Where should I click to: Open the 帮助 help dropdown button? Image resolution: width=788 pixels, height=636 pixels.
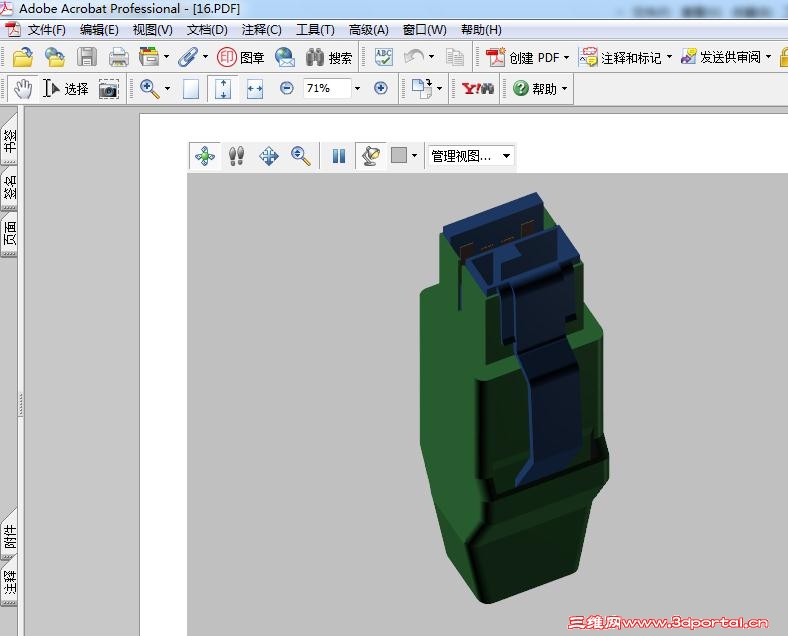(x=540, y=89)
